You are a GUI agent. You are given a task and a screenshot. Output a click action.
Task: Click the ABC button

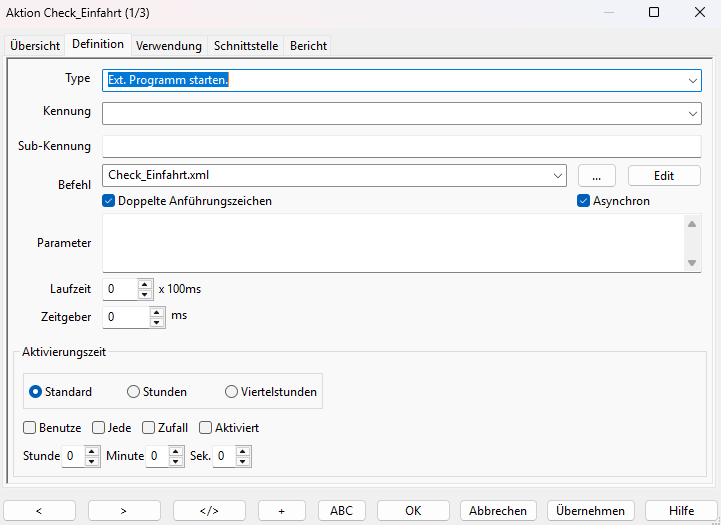[341, 510]
